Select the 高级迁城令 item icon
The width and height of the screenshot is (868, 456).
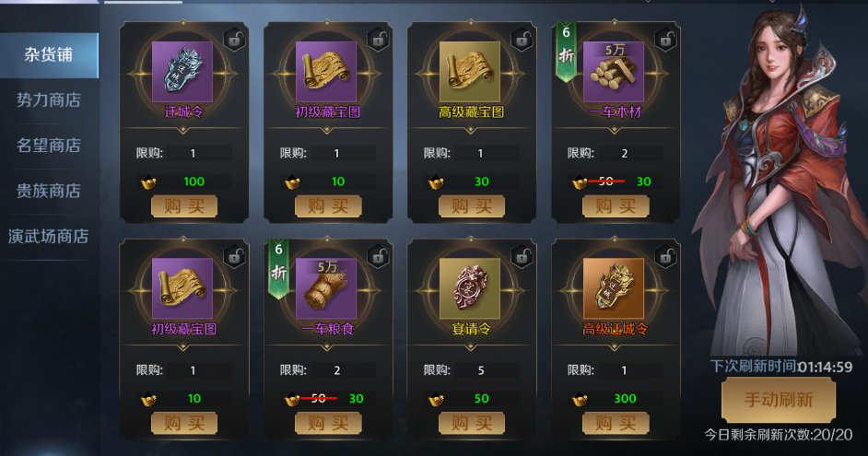click(x=614, y=288)
